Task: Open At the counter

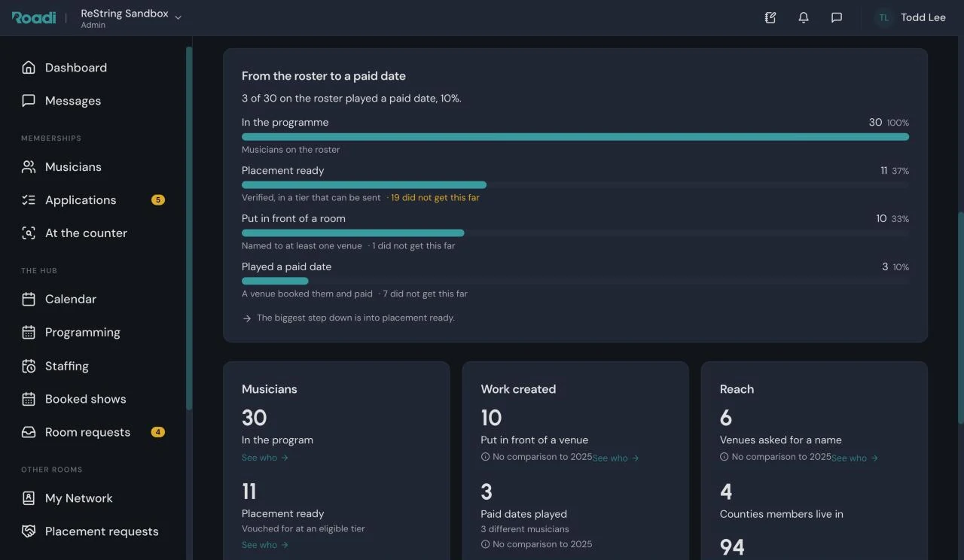Action: 86,233
